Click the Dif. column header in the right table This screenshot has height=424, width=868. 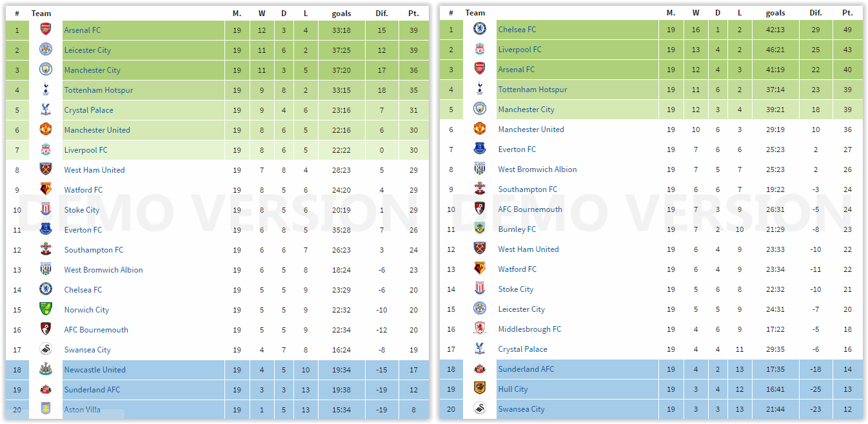click(816, 12)
